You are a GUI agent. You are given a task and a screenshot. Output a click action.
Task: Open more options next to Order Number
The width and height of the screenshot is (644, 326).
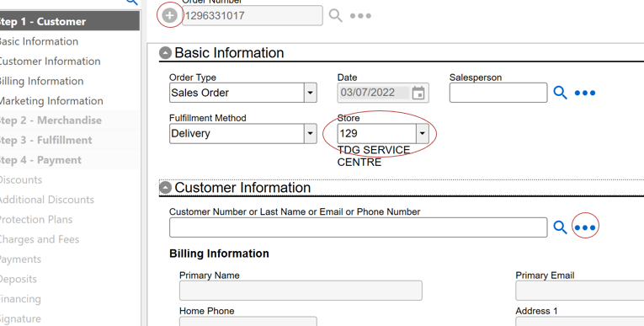coord(360,16)
